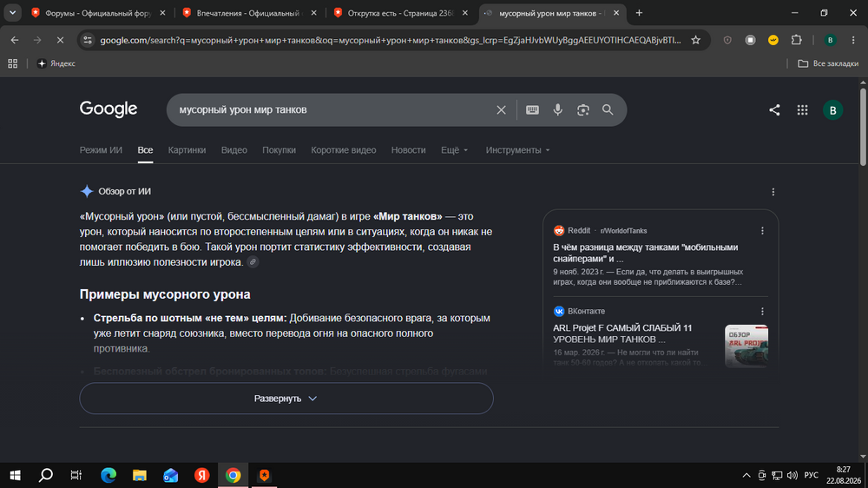Select the Все results tab
868x488 pixels.
coord(145,150)
